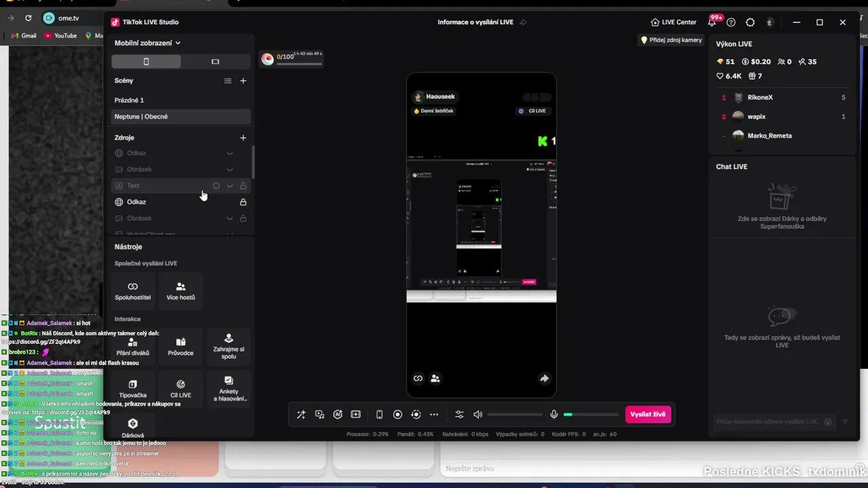Toggle the lock on Text source
Viewport: 868px width, 488px height.
pyautogui.click(x=243, y=186)
